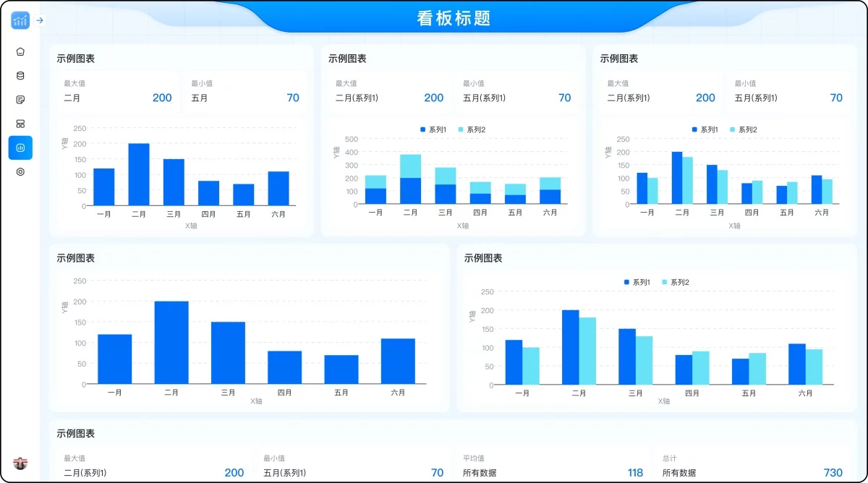Click the document panel icon in the sidebar
868x483 pixels.
tap(21, 99)
